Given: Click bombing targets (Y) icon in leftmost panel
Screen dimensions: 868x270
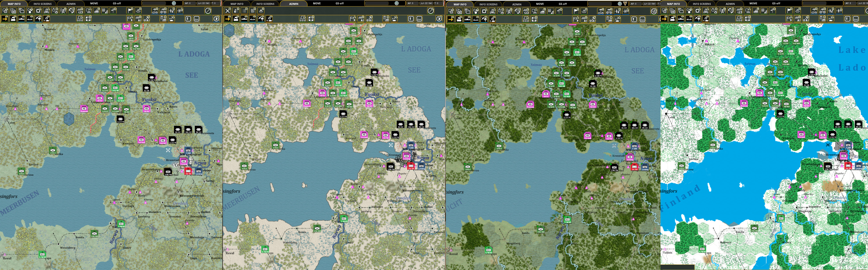Looking at the screenshot, I should 163,11.
